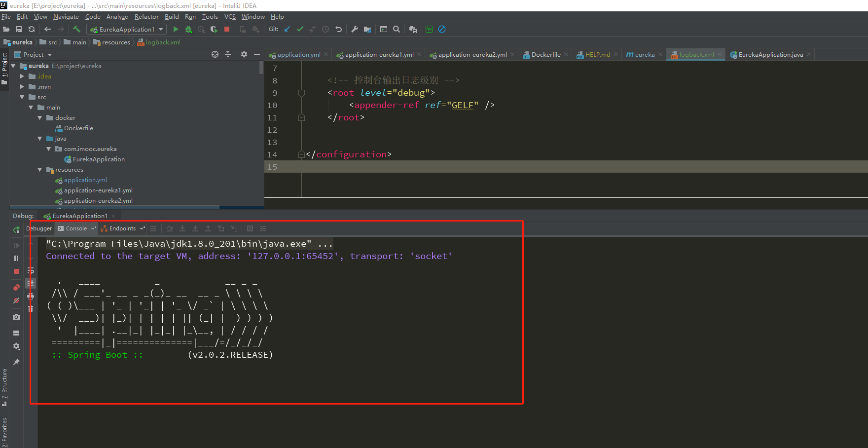Image resolution: width=868 pixels, height=448 pixels.
Task: Click the Synchronize refresh toolbar icon
Action: point(32,29)
